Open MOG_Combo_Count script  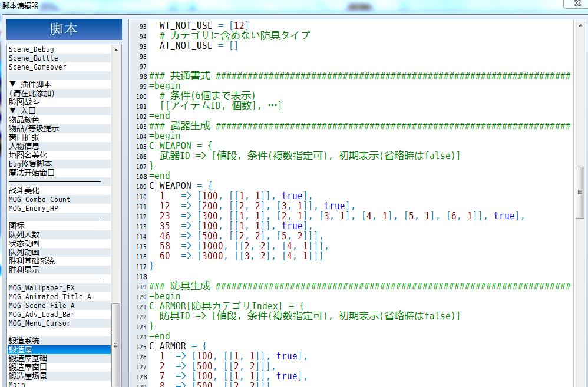click(x=59, y=200)
